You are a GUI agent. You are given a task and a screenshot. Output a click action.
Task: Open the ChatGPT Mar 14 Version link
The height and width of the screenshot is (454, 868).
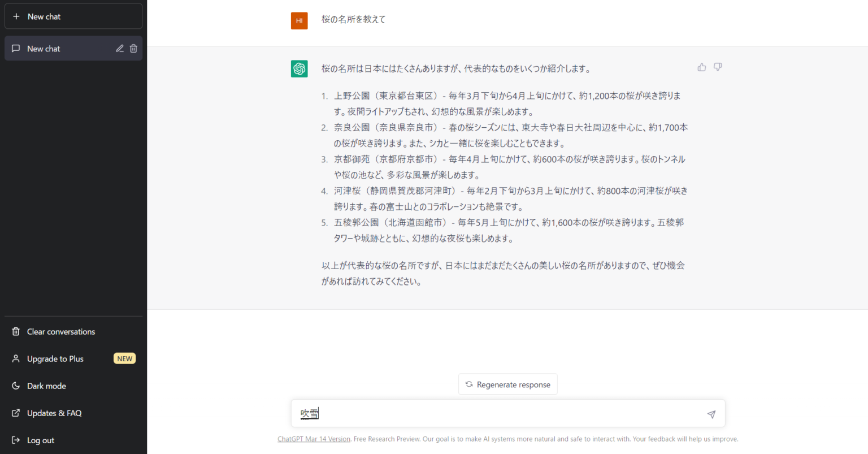click(x=314, y=439)
